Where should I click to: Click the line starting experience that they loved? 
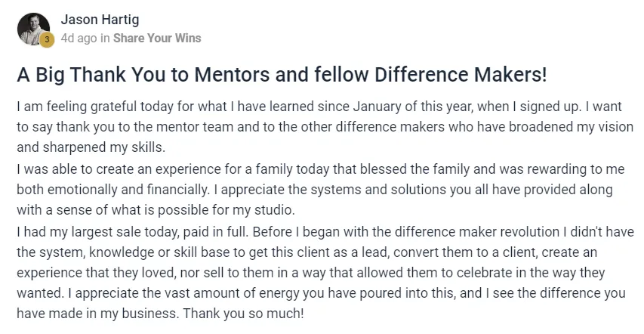point(310,273)
